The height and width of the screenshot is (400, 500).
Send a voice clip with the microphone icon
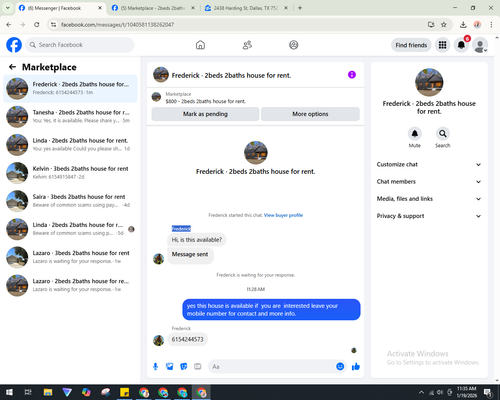[x=155, y=367]
